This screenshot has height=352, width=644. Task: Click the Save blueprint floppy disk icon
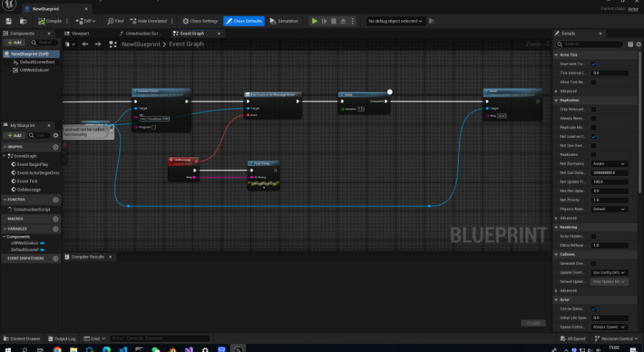pyautogui.click(x=9, y=21)
